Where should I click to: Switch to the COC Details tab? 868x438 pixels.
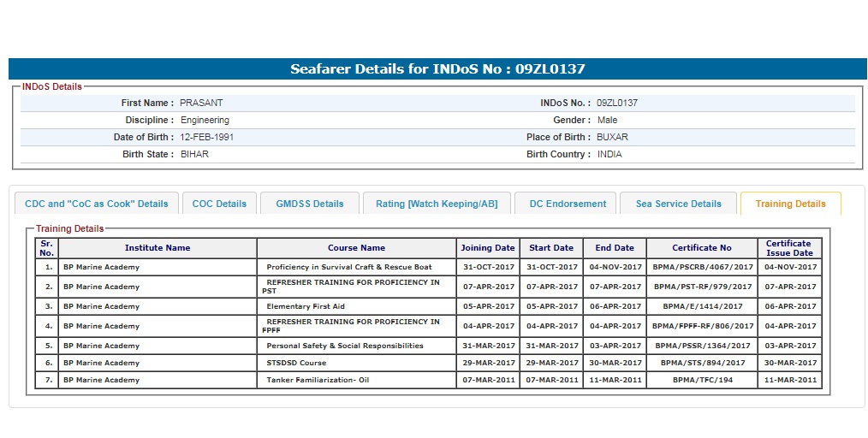tap(219, 204)
